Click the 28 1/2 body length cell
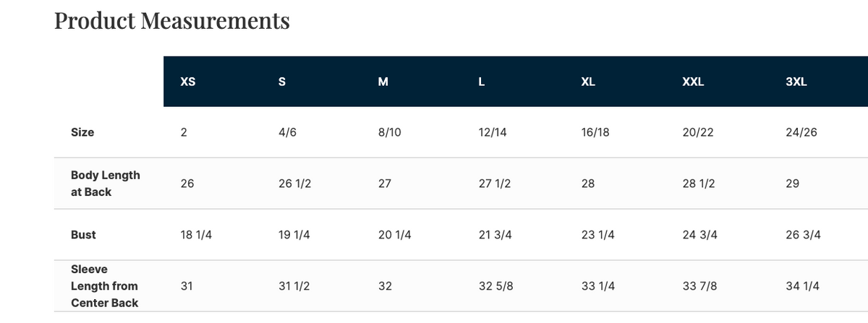 click(699, 184)
